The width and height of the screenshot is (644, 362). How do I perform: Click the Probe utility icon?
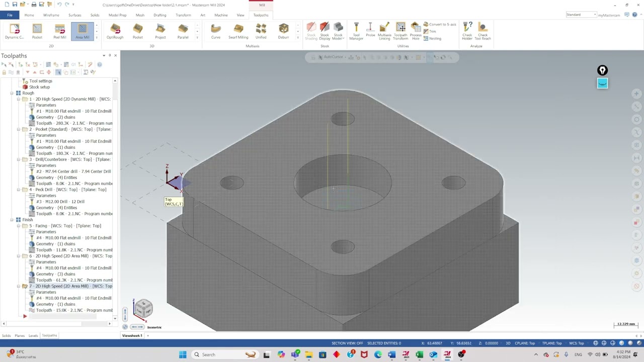[x=370, y=30]
